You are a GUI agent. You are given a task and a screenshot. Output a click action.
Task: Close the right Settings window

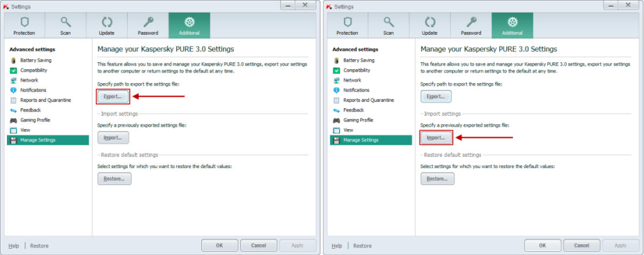(628, 5)
